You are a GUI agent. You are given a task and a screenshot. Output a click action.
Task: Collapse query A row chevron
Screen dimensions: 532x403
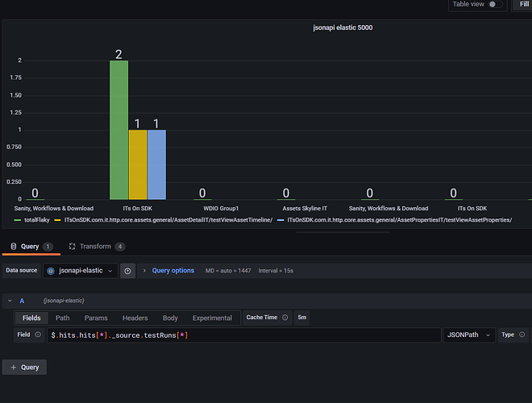tap(10, 301)
